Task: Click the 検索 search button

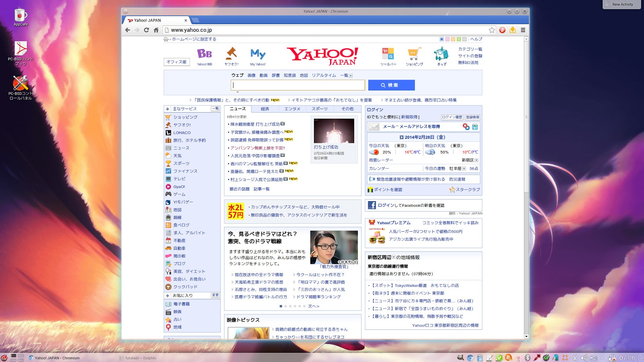Action: [x=392, y=85]
